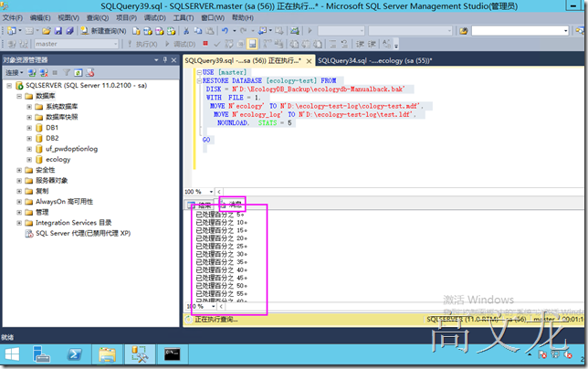Click the Refresh icon in Object Explorer
Viewport: 588px width, 369px height.
[78, 72]
